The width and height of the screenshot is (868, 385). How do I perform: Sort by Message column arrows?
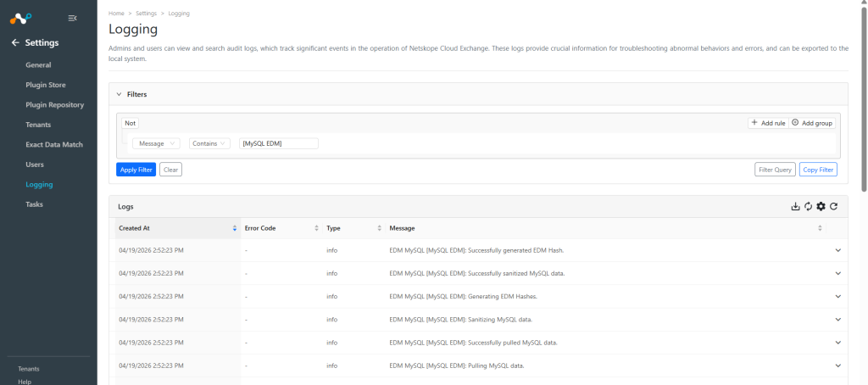pos(820,228)
